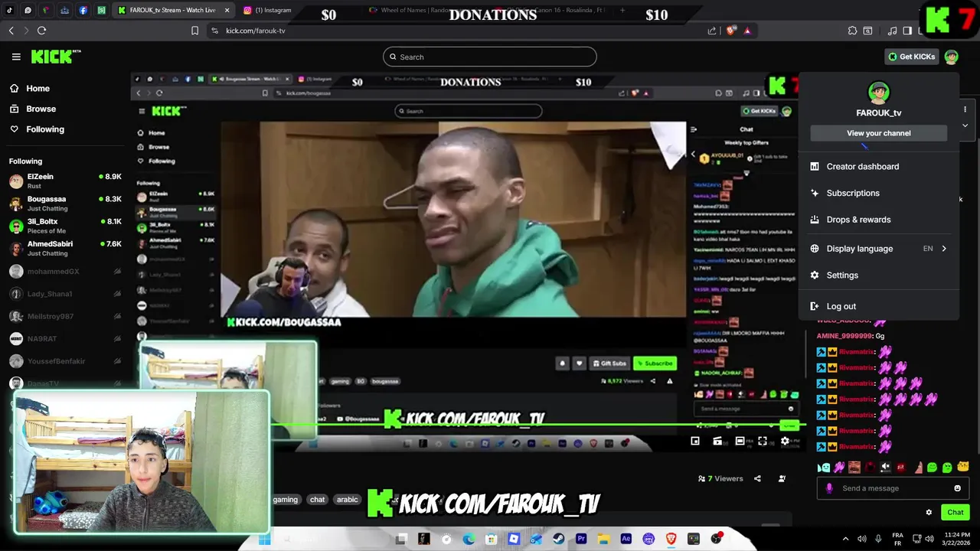Click the 7 Viewers count
This screenshot has width=980, height=551.
pyautogui.click(x=720, y=478)
